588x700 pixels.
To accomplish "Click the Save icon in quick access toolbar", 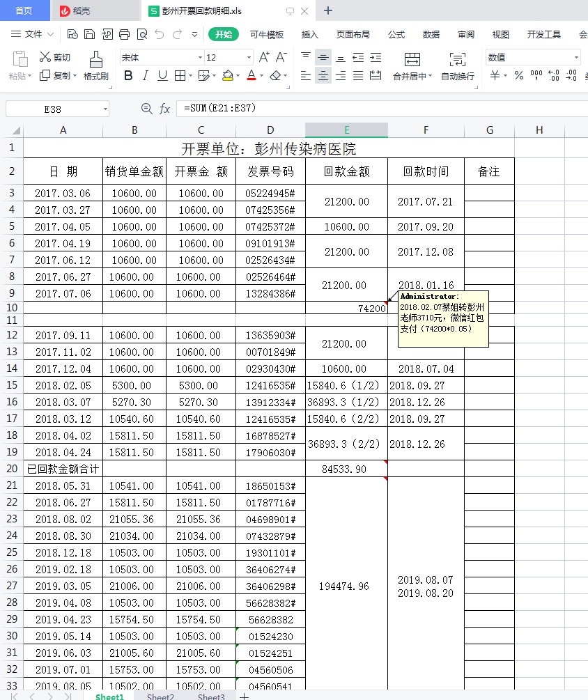I will (89, 34).
